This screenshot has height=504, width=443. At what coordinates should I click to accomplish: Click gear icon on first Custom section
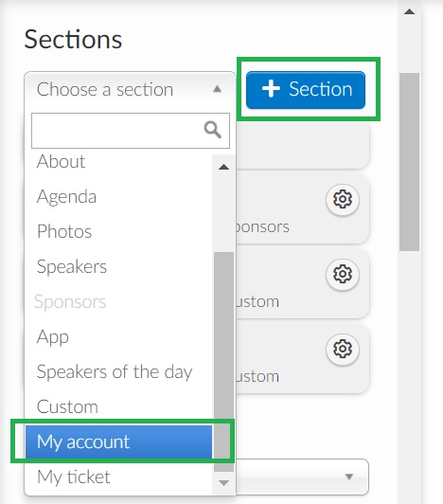(343, 274)
